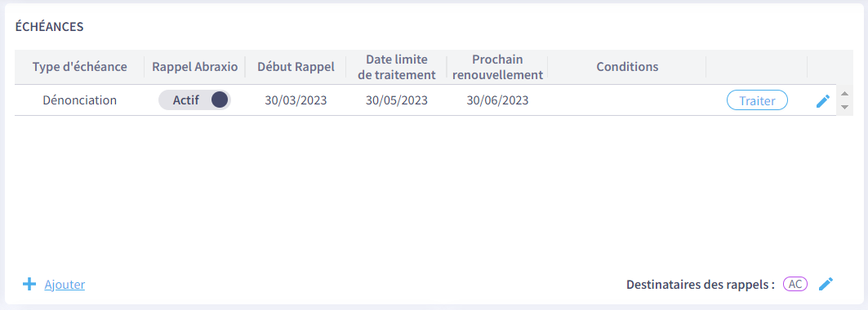
Task: Click the pencil edit icon in Dénonciation row
Action: click(823, 100)
